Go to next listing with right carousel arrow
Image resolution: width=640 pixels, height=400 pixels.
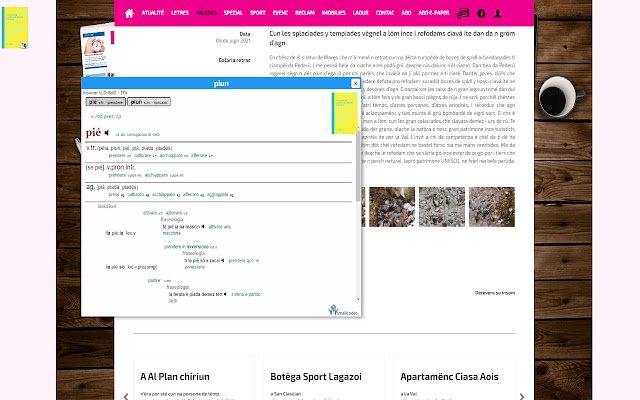tap(522, 396)
